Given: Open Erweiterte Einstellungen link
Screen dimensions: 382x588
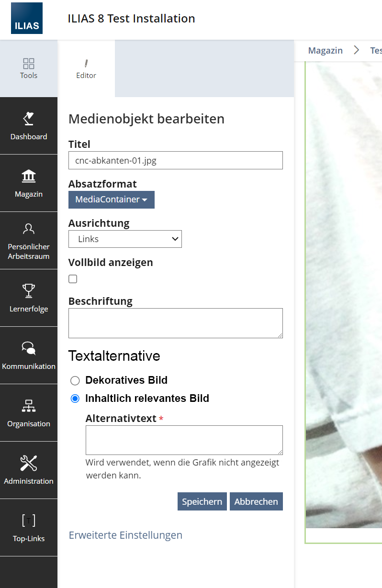Looking at the screenshot, I should [125, 535].
